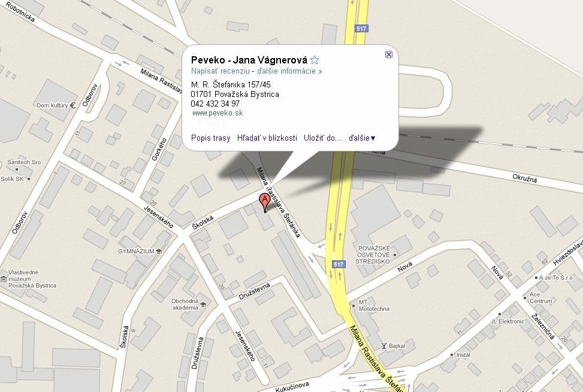Close the Peveko info bubble
This screenshot has height=392, width=583.
tap(388, 54)
